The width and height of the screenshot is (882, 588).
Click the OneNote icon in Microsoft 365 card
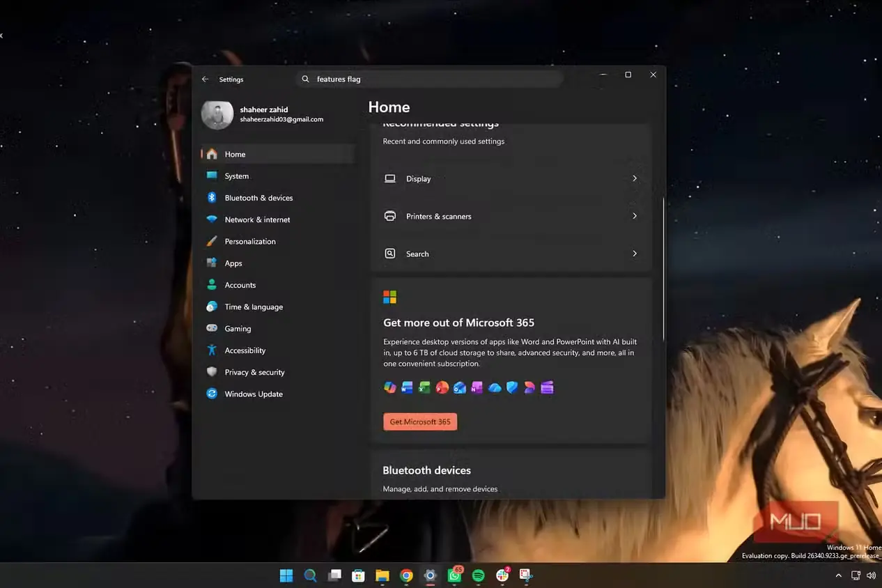coord(477,387)
